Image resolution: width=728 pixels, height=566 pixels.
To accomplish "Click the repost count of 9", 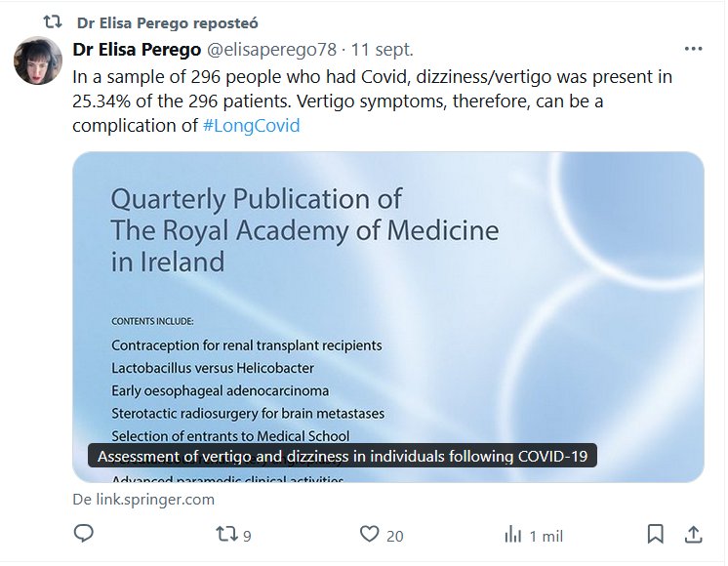I will point(248,535).
